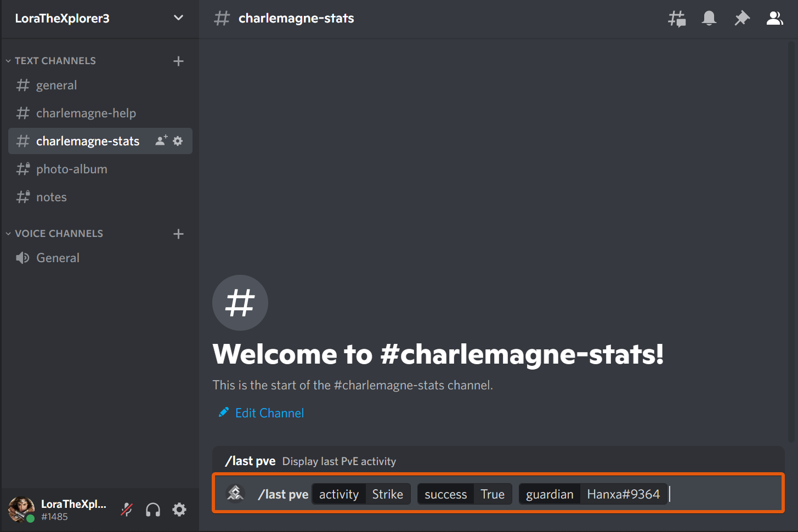Click the Edit Channel link
This screenshot has width=798, height=532.
269,413
